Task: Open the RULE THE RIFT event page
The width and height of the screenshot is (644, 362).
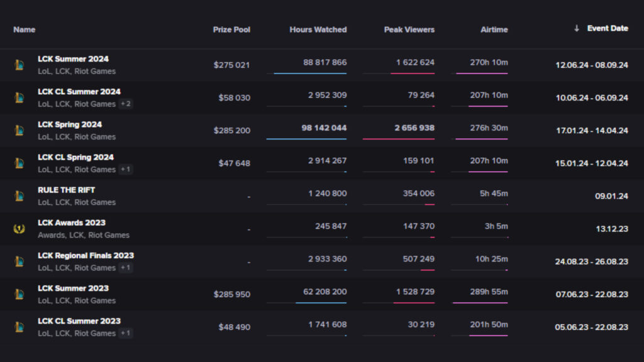Action: coord(65,190)
